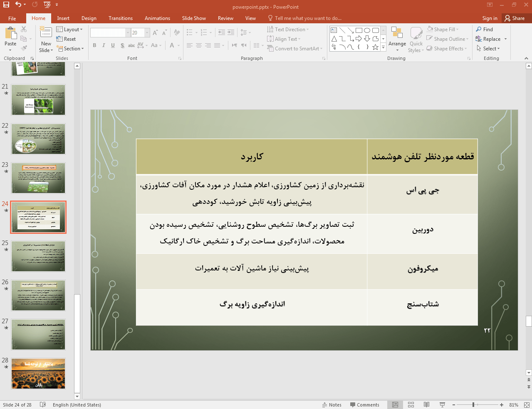Click the Tell me what you want field
The image size is (532, 409).
304,18
